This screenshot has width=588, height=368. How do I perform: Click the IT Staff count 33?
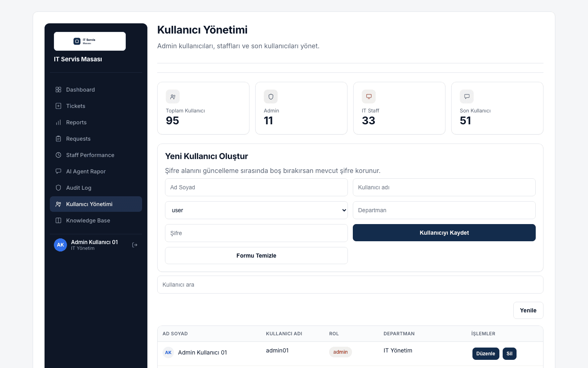369,121
